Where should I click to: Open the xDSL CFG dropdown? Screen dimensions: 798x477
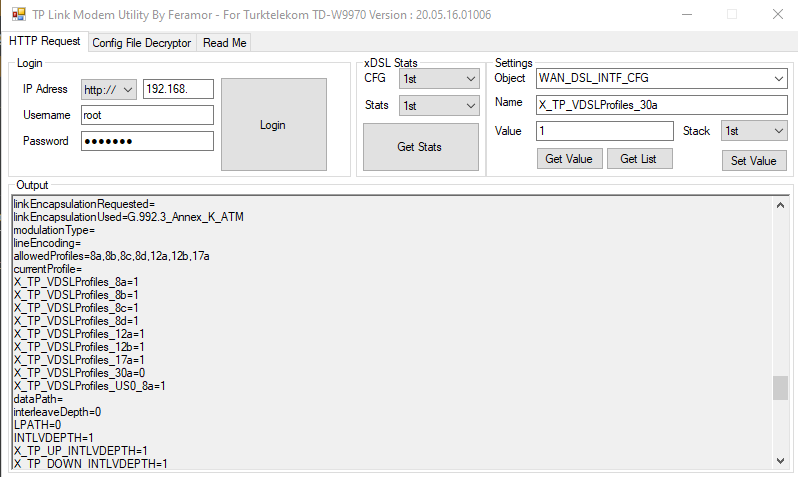click(x=439, y=79)
